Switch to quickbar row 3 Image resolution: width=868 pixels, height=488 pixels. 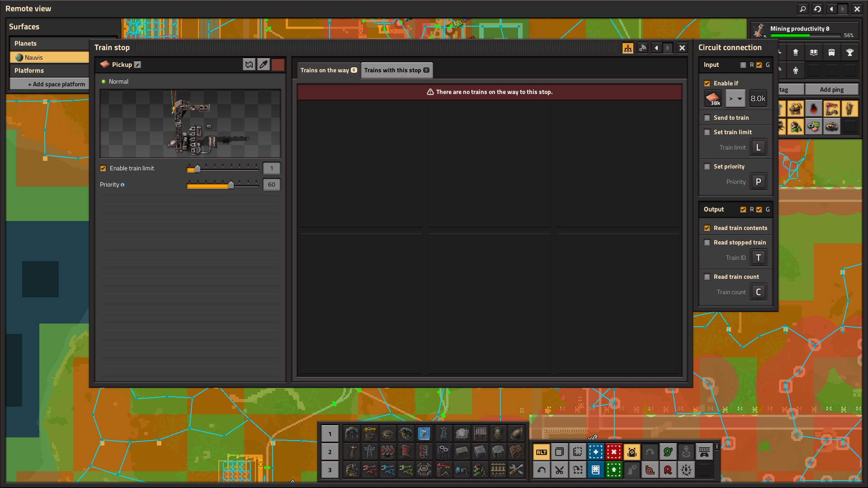point(330,470)
